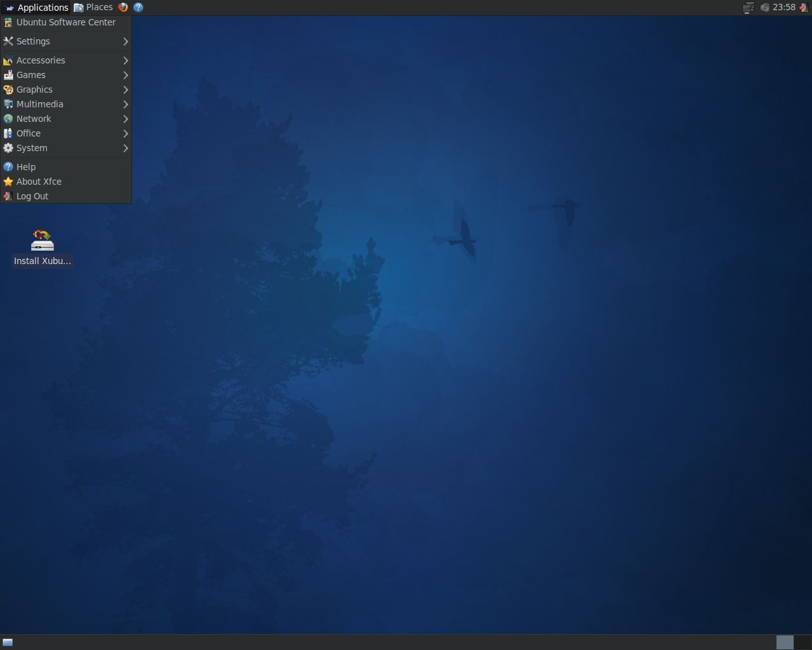Select Log Out in the Applications menu
This screenshot has width=812, height=650.
click(x=66, y=196)
